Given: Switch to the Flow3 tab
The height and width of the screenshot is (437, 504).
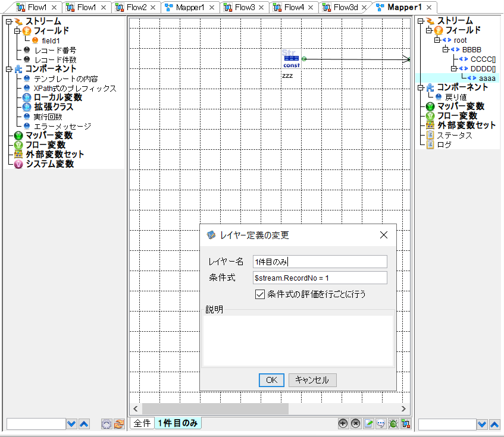Looking at the screenshot, I should [245, 8].
